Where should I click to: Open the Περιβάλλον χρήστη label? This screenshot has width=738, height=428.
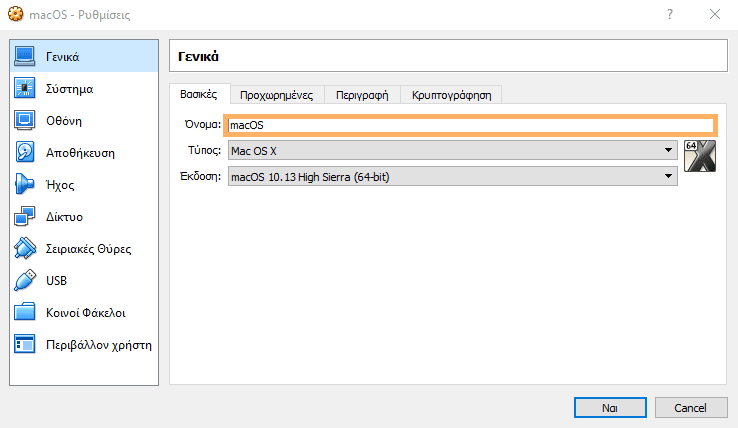tap(99, 345)
